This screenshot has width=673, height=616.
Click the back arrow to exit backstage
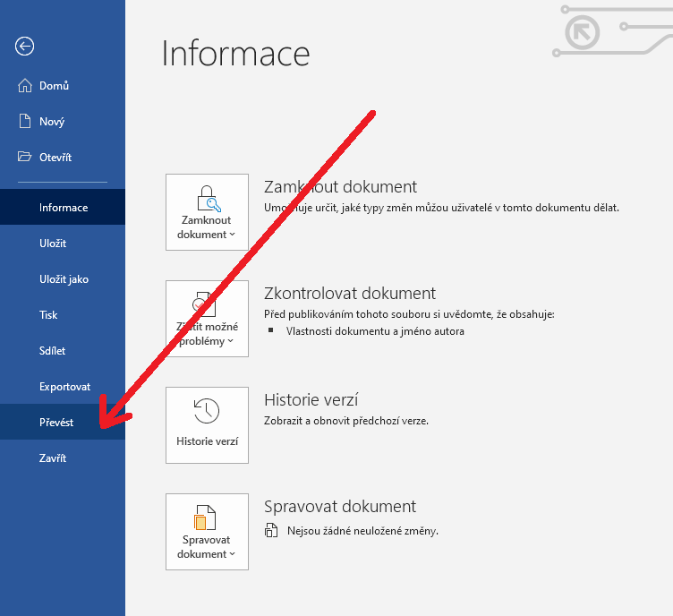25,47
